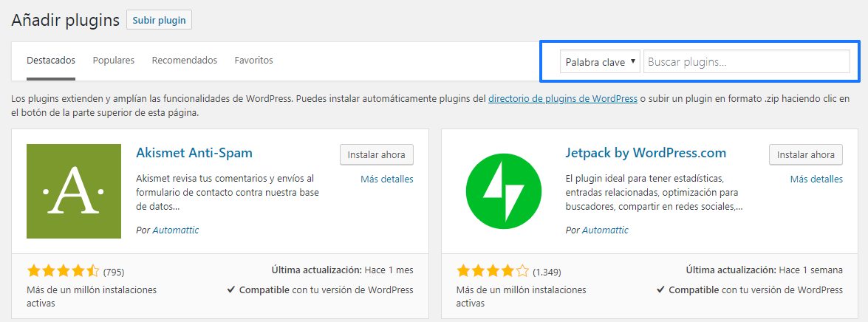Click the Añadir plugins page heading

pos(65,21)
